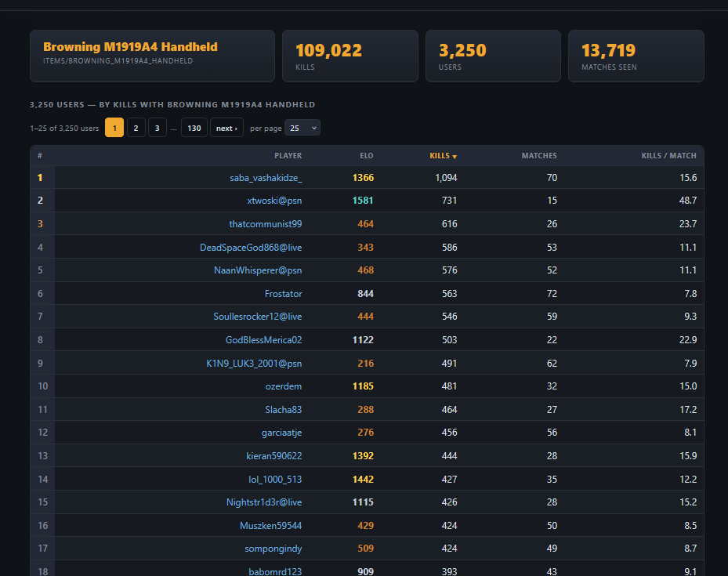Open xtwoski@psn player link
This screenshot has height=576, width=728.
click(x=274, y=201)
